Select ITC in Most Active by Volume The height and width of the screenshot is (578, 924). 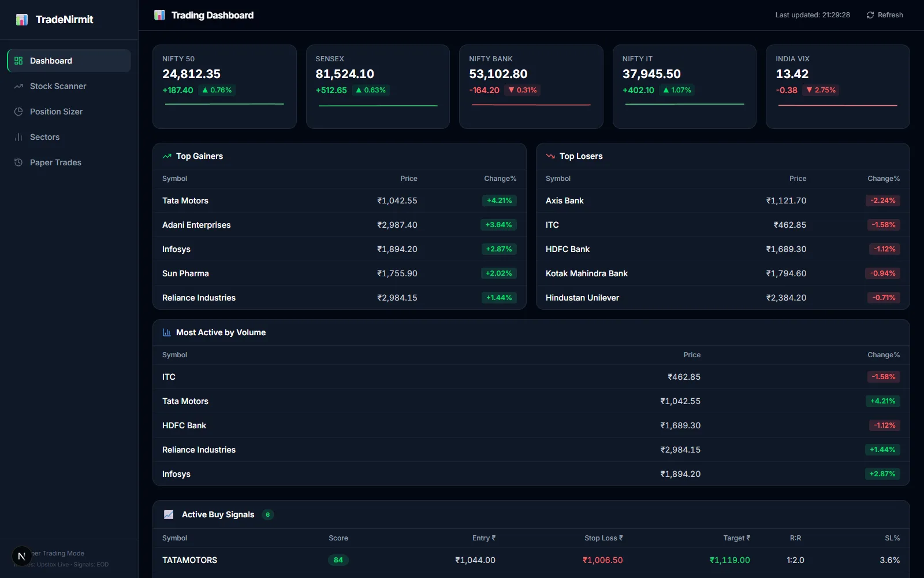[531, 377]
